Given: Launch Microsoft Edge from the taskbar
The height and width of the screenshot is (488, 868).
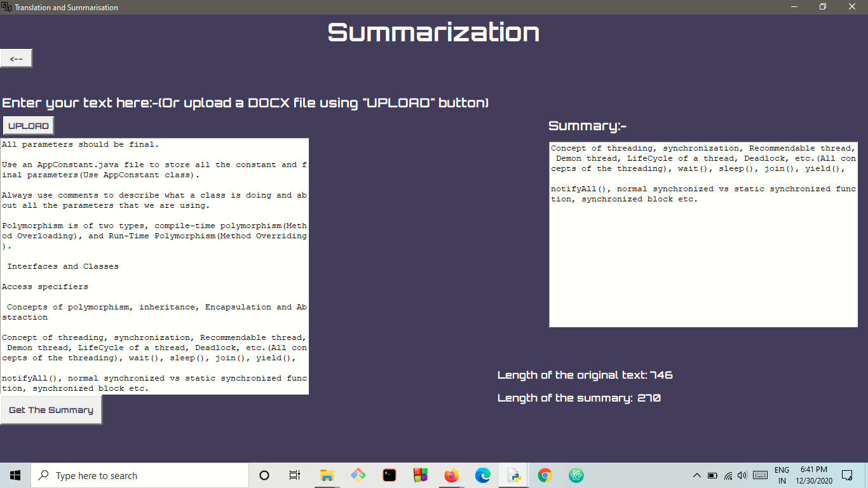Looking at the screenshot, I should [x=482, y=475].
